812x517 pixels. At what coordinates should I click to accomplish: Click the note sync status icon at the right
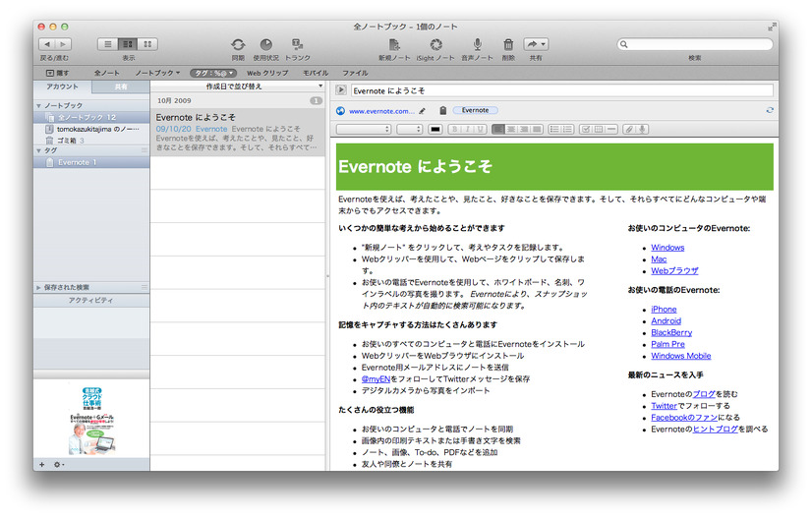770,110
